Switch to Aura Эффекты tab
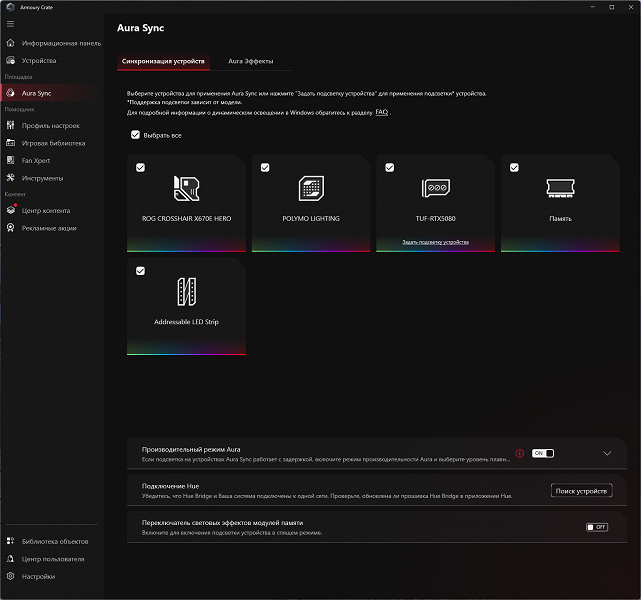The width and height of the screenshot is (641, 600). point(251,61)
